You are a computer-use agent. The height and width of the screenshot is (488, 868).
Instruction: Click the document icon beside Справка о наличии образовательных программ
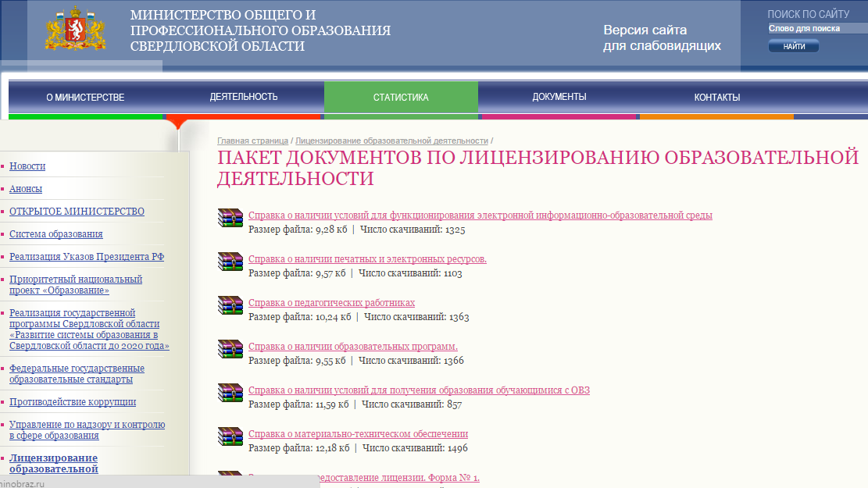pos(230,350)
